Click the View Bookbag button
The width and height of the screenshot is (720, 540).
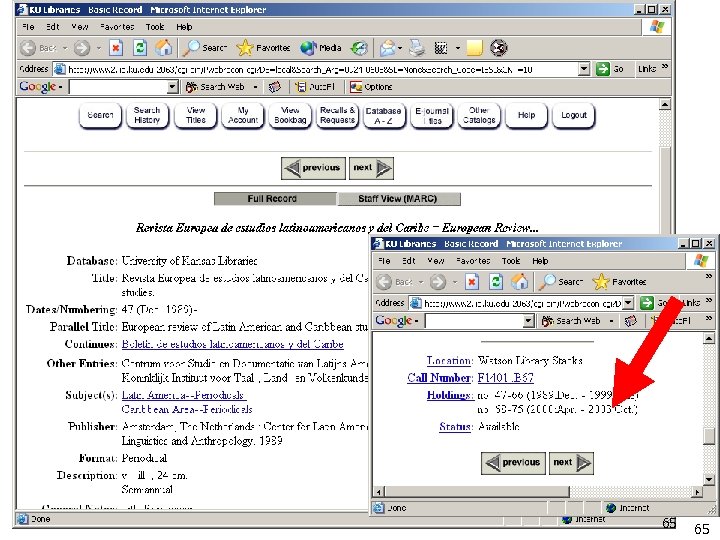[290, 115]
